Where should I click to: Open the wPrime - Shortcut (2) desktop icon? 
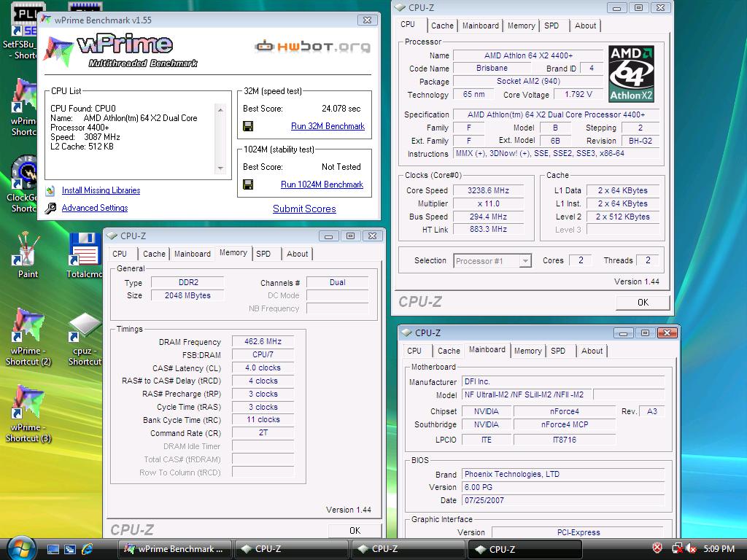[28, 337]
